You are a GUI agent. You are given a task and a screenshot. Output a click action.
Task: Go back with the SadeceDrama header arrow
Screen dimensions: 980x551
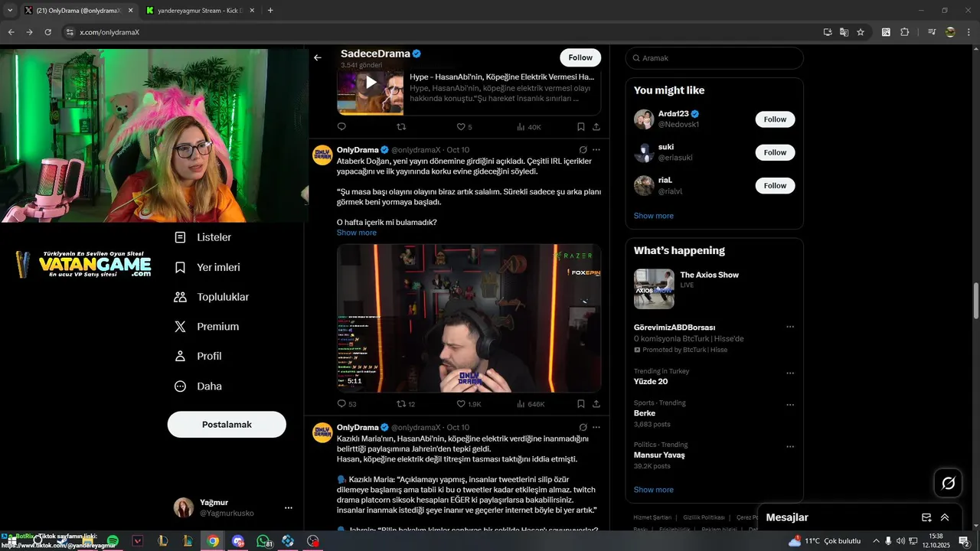click(x=318, y=57)
